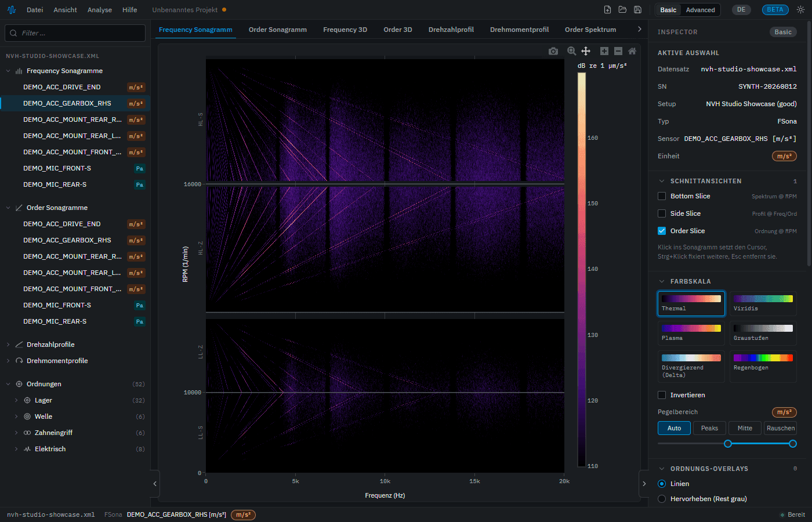Viewport: 812px width, 522px height.
Task: Set Pegelbereich to Peaks
Action: point(709,428)
